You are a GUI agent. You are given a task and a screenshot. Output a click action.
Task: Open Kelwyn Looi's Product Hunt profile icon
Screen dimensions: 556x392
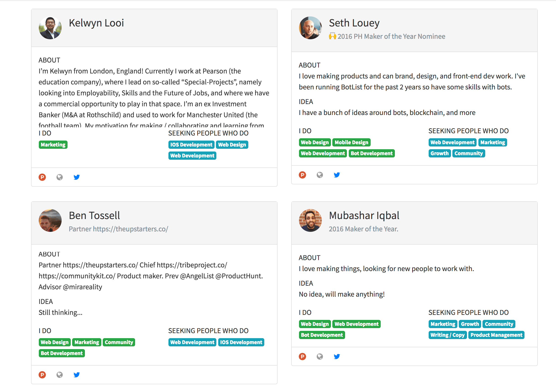coord(42,177)
